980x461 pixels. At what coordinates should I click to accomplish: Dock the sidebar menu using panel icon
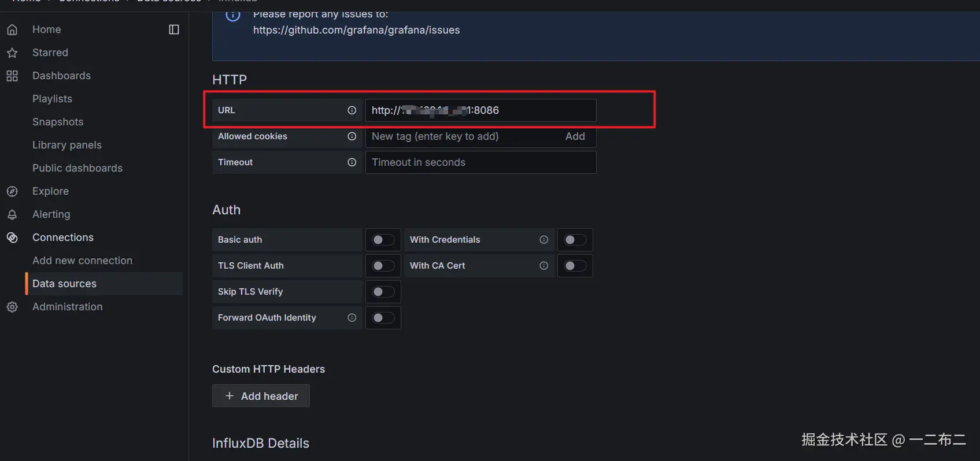[x=174, y=29]
